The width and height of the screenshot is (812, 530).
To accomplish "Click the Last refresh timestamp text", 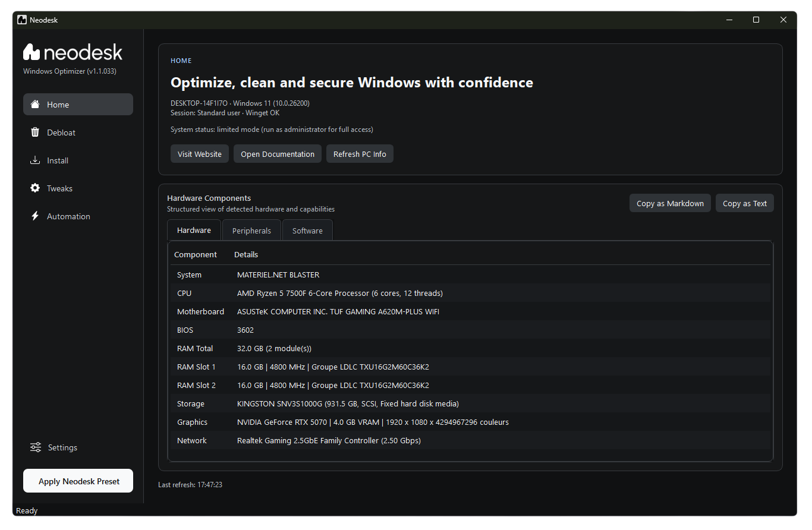I will tap(190, 485).
